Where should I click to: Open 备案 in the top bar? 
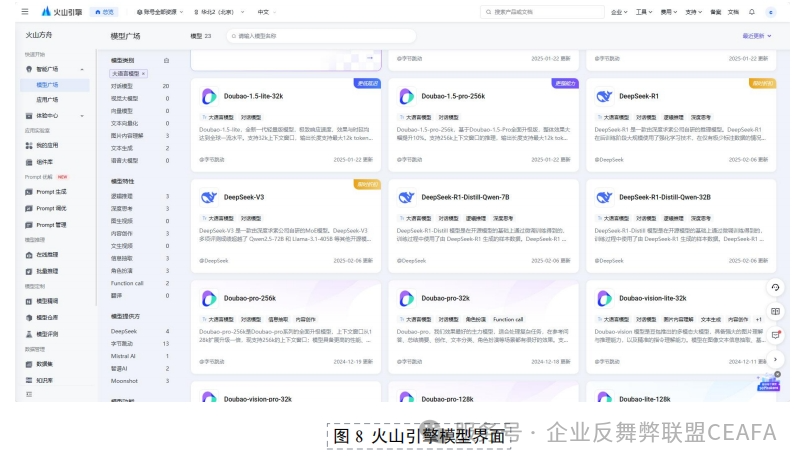[716, 12]
